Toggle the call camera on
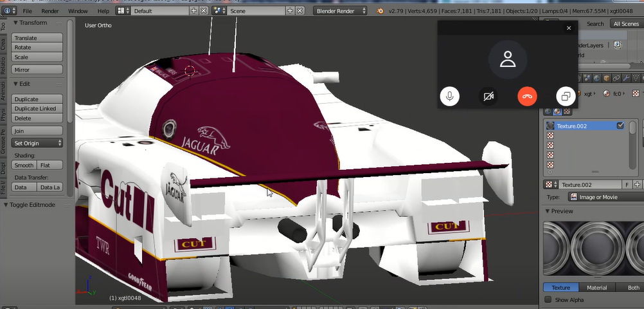The image size is (644, 309). coord(488,97)
